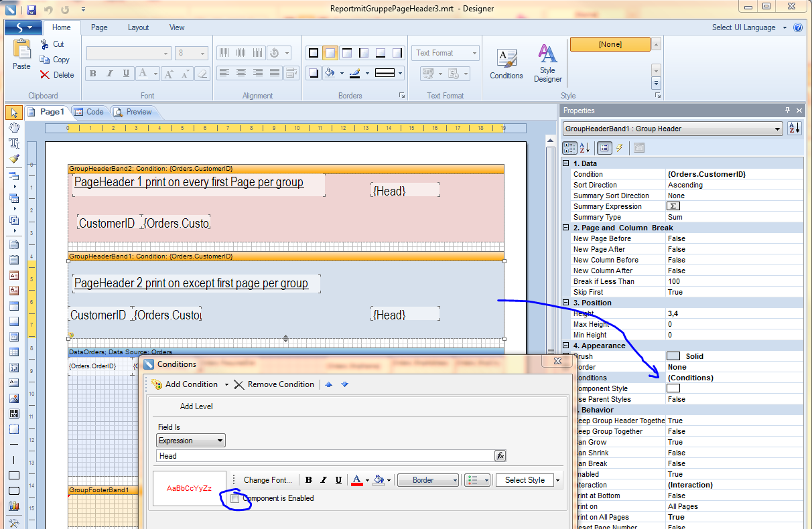Sort properties alphabetically in Properties panel
812x529 pixels.
[x=584, y=148]
